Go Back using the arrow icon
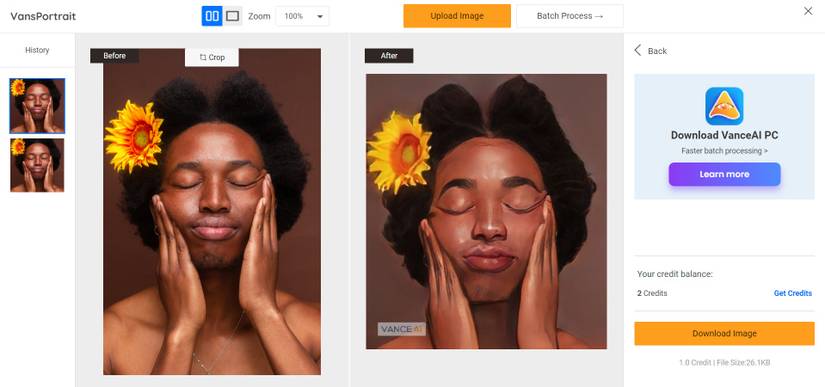Viewport: 825px width, 387px height. (x=637, y=50)
